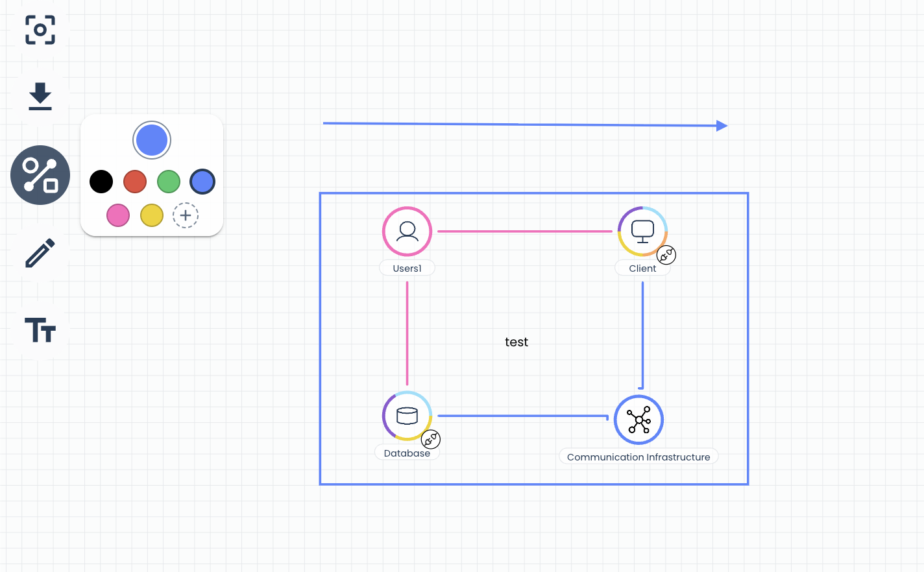924x572 pixels.
Task: Click the Communication Infrastructure label
Action: tap(638, 457)
